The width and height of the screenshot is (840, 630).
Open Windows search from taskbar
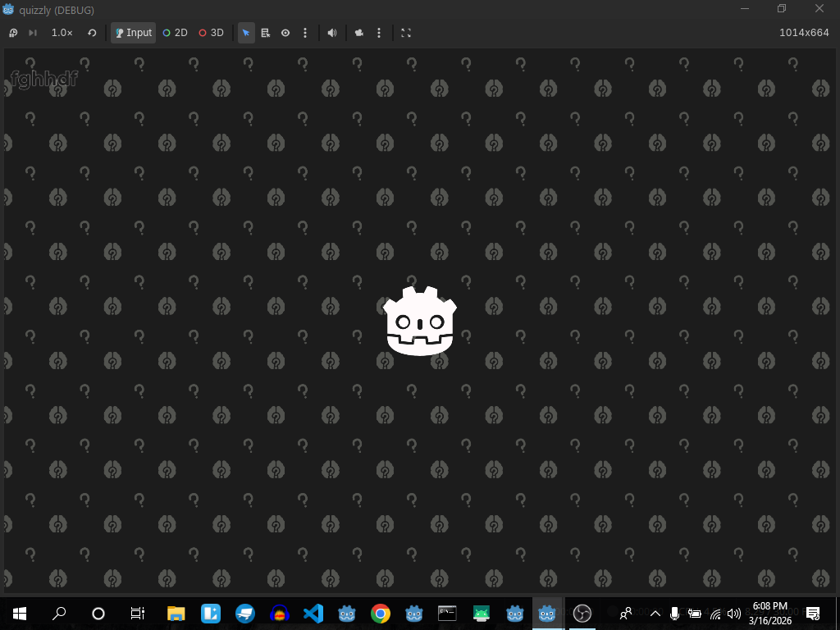(x=59, y=614)
